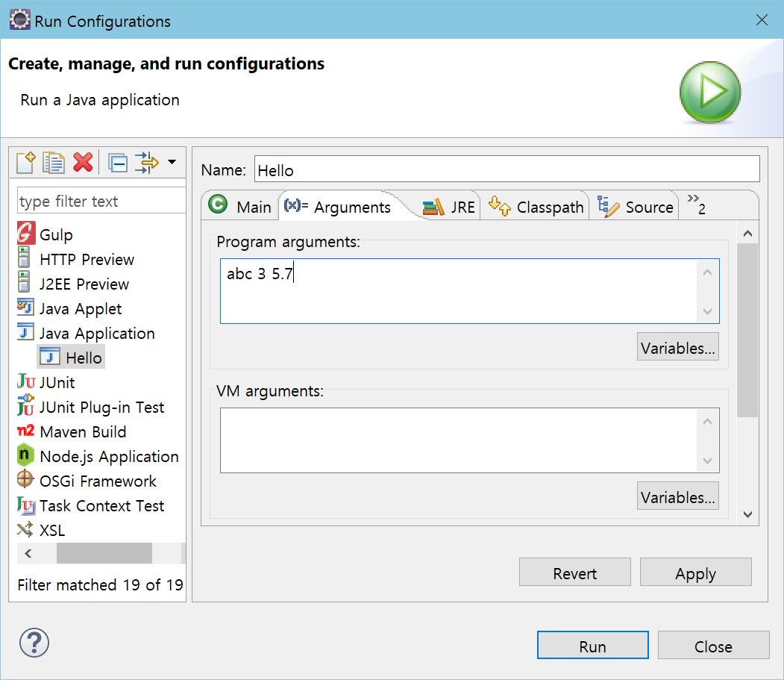The width and height of the screenshot is (784, 680).
Task: Select the Hello launch configuration
Action: (x=71, y=358)
